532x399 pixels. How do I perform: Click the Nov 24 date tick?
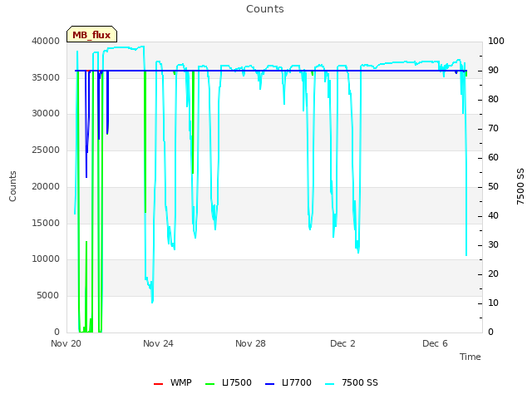coord(158,343)
